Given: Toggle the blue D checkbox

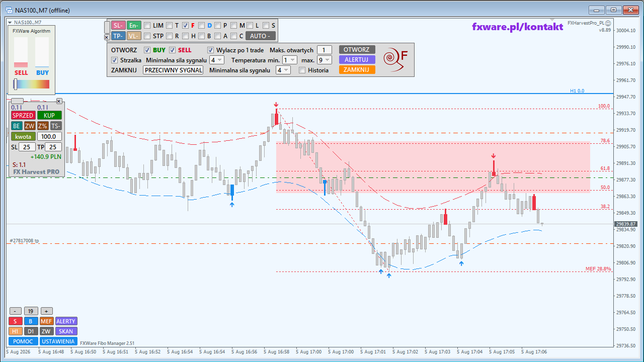Looking at the screenshot, I should point(201,25).
